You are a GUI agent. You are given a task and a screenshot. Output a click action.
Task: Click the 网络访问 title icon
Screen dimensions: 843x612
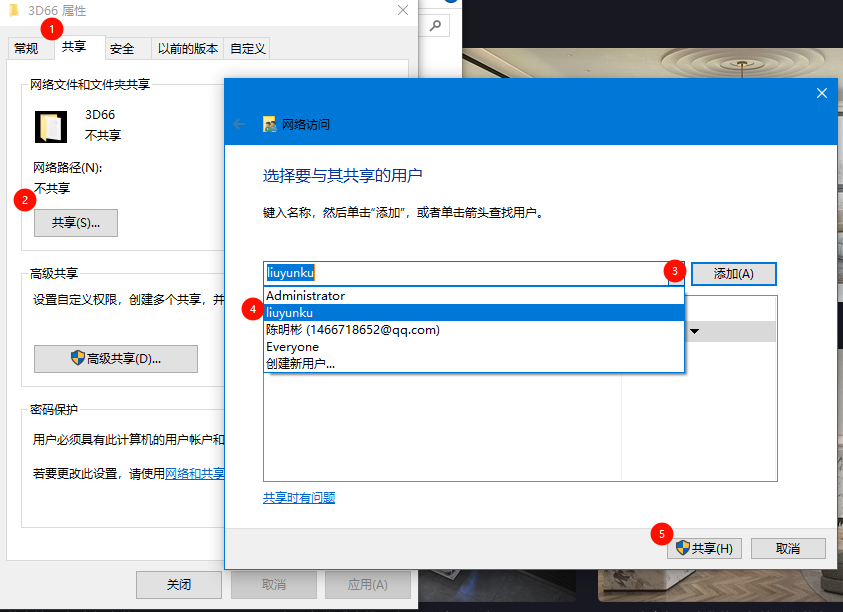[269, 124]
